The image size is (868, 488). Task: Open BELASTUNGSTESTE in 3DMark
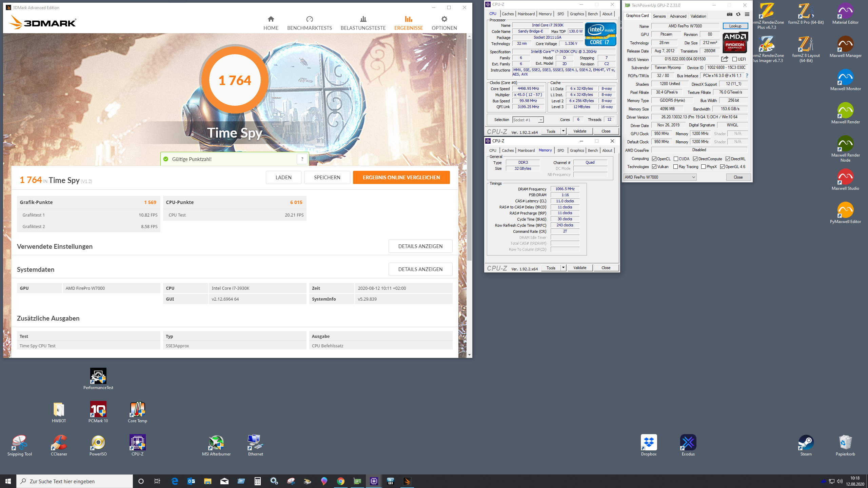pos(363,23)
